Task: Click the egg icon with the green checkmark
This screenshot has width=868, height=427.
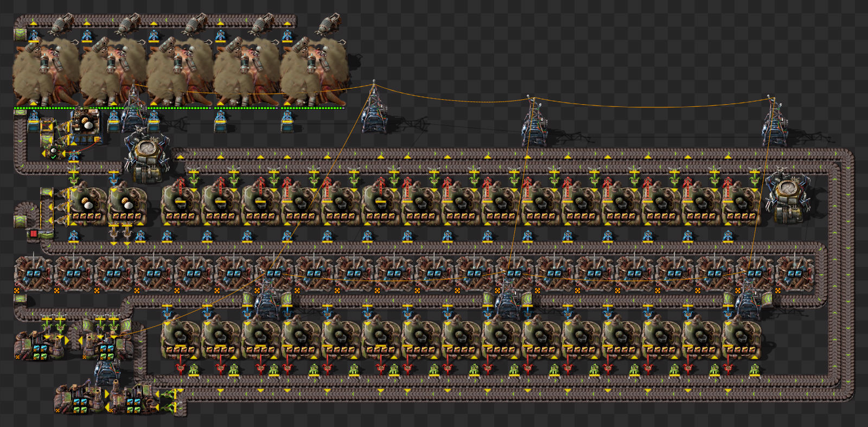Action: tap(53, 152)
